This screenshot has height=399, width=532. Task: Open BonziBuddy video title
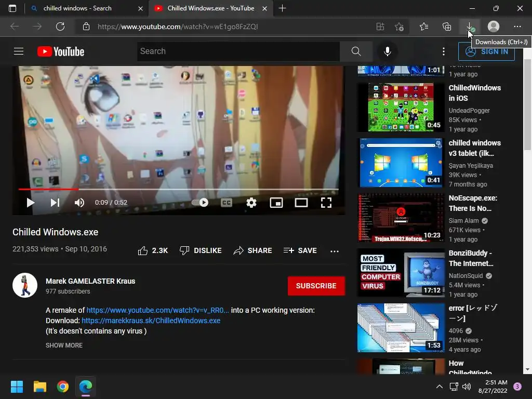pos(471,258)
